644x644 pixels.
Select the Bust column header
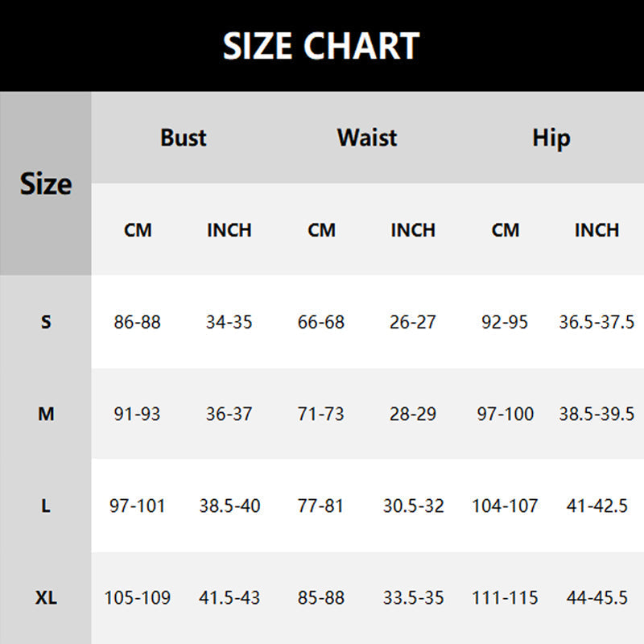(184, 138)
